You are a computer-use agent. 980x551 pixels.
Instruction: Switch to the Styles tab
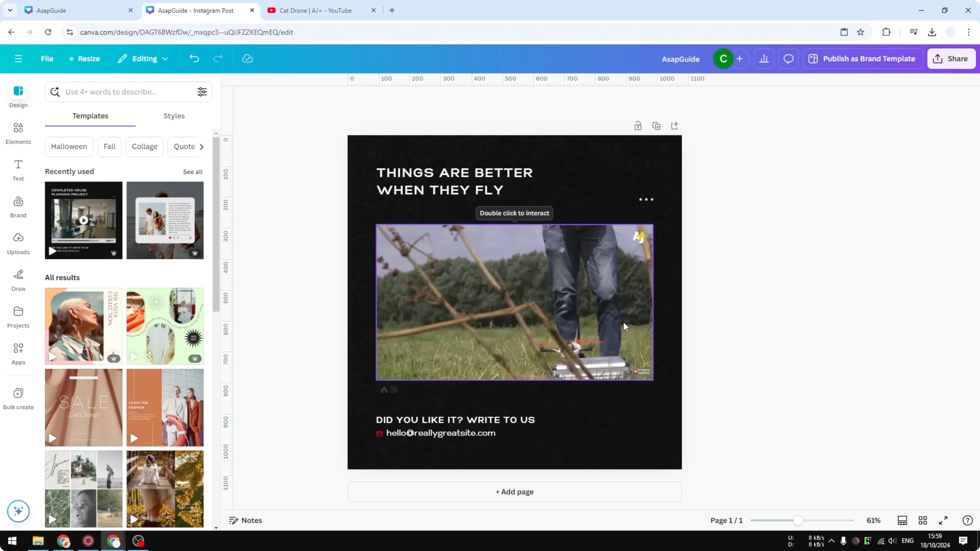tap(174, 116)
